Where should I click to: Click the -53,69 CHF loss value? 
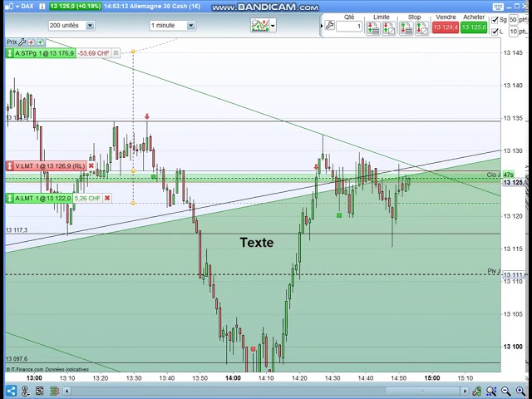click(x=94, y=53)
